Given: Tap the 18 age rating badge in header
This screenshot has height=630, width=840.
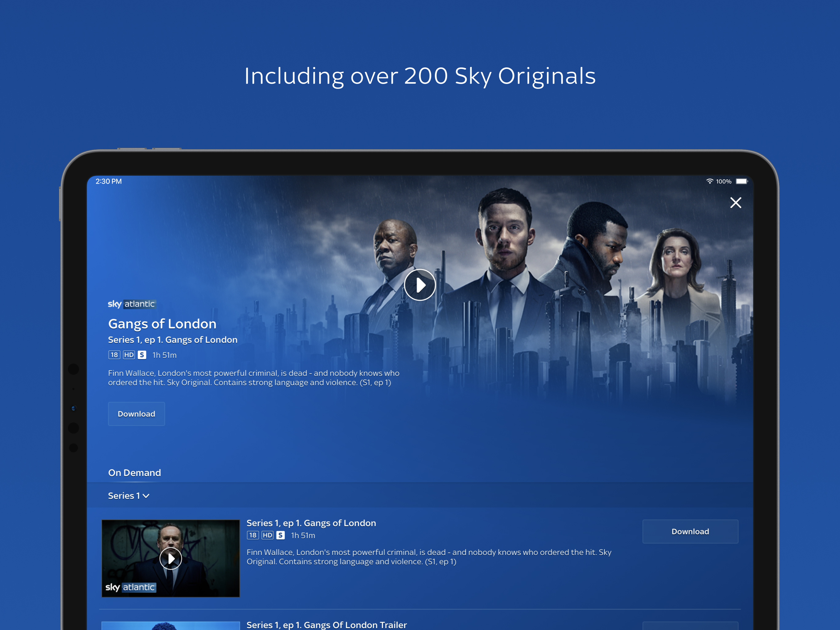Looking at the screenshot, I should (x=114, y=355).
